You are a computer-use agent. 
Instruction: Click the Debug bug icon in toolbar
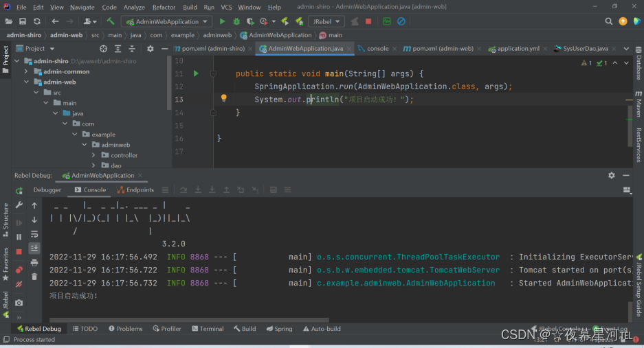point(236,21)
